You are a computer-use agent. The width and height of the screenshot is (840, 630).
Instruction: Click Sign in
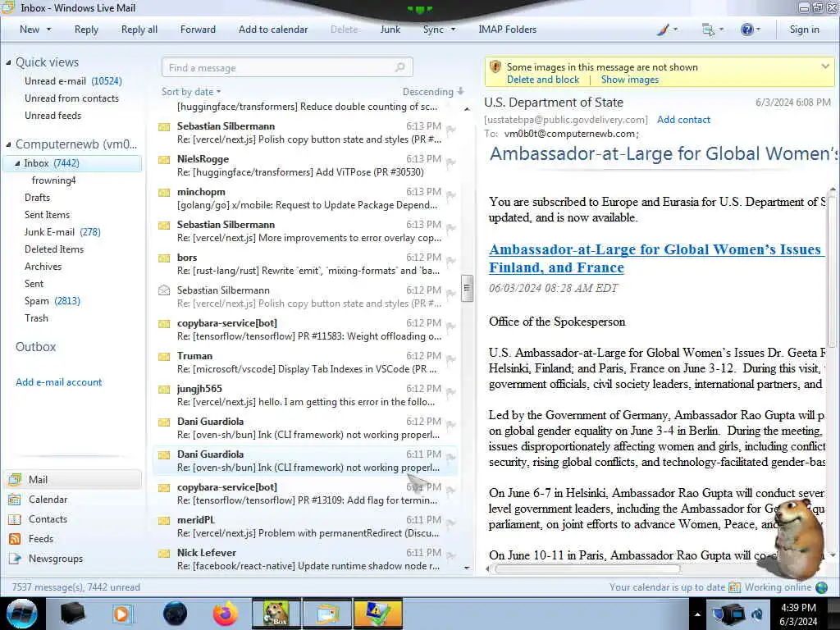tap(804, 30)
